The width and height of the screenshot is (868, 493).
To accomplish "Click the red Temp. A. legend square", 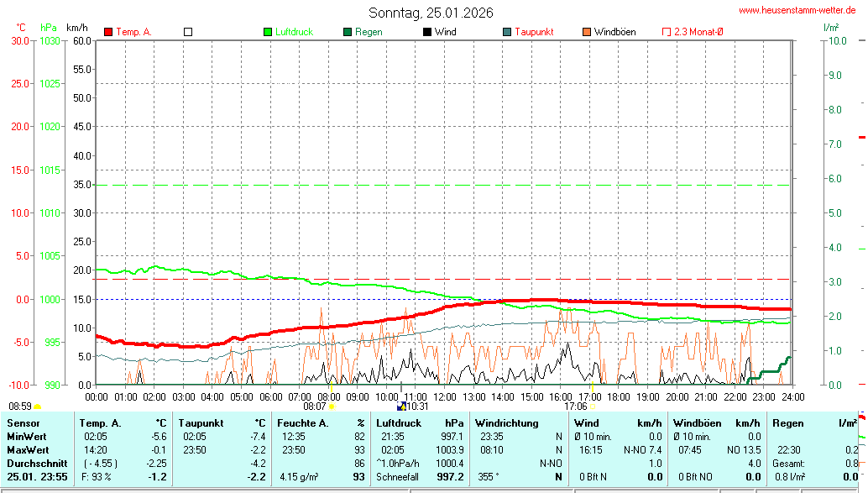I will tap(108, 32).
